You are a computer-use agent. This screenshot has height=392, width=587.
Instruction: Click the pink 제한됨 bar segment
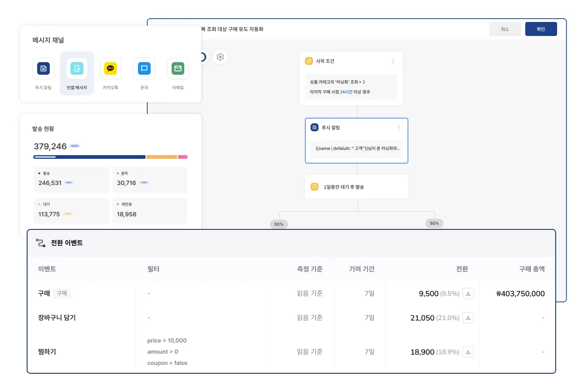coord(183,157)
